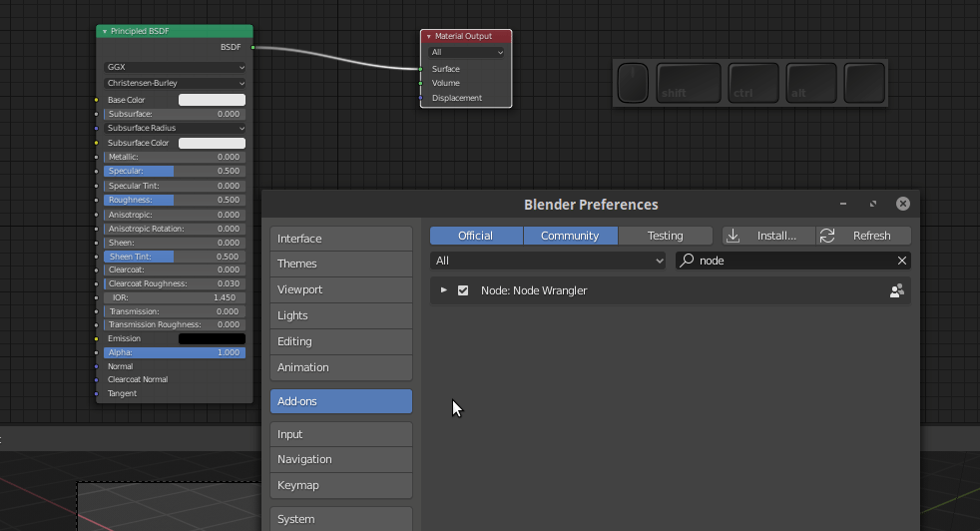Click the Node: Node Wrangler label
980x531 pixels.
534,290
